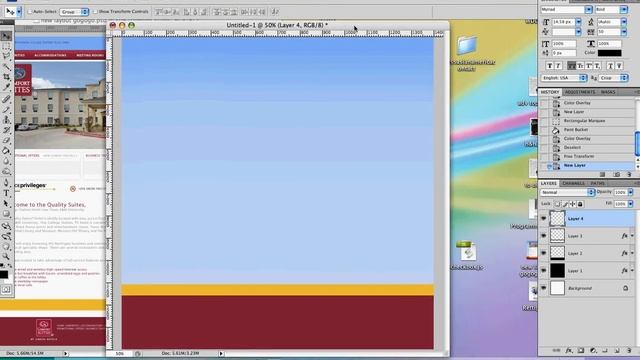This screenshot has width=640, height=360.
Task: Hide Layer 1 visibility eye
Action: click(544, 271)
